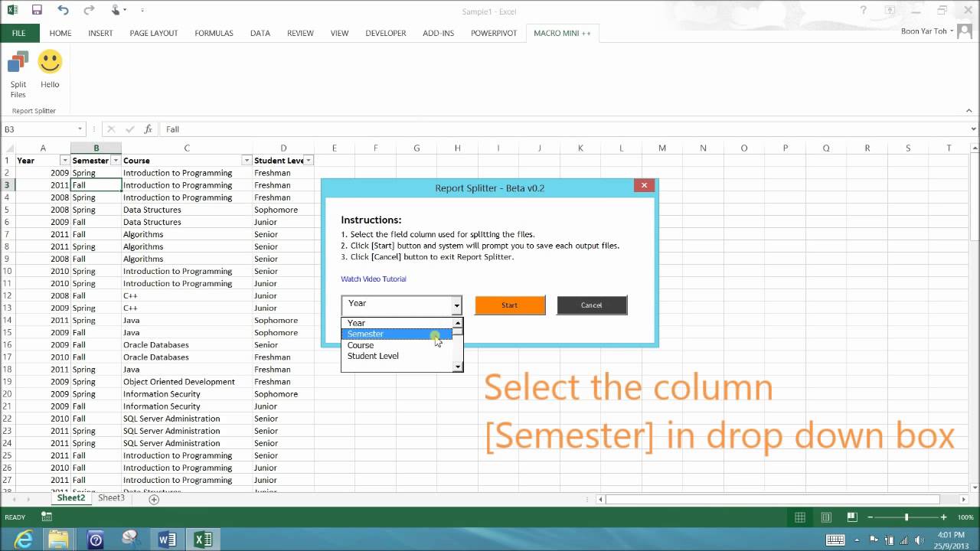Select column C header

187,148
